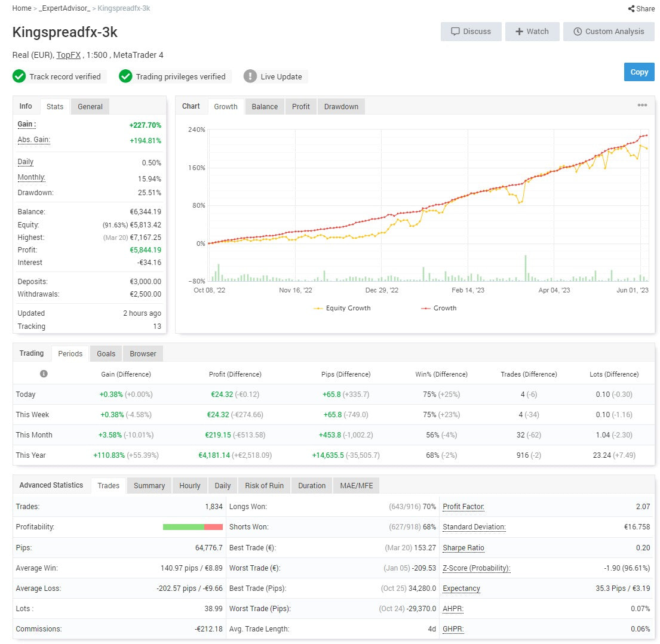
Task: Open the Discuss button
Action: pos(471,32)
